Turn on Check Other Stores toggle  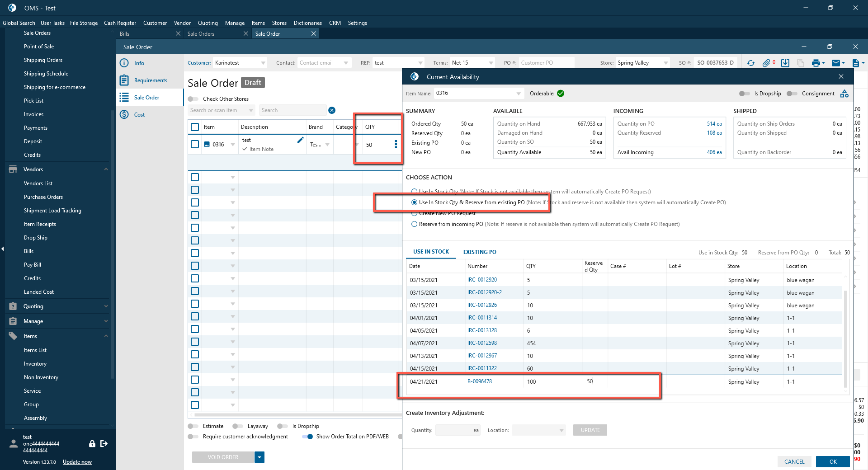pos(193,99)
